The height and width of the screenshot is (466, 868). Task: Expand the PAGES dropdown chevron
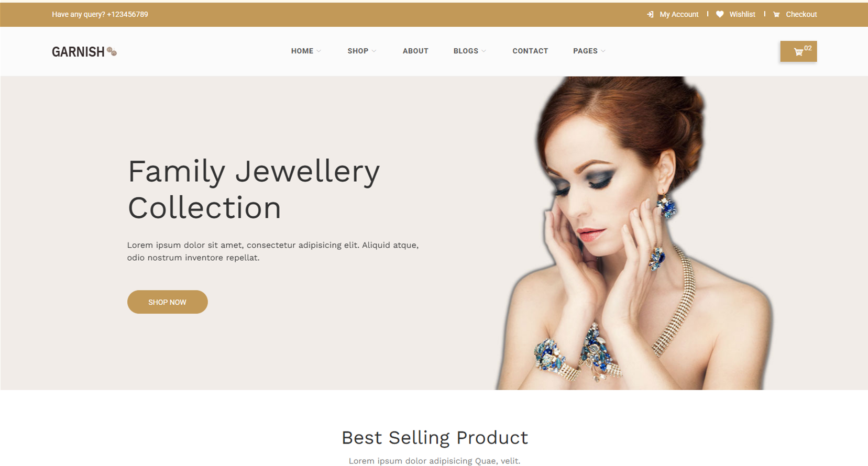coord(603,51)
